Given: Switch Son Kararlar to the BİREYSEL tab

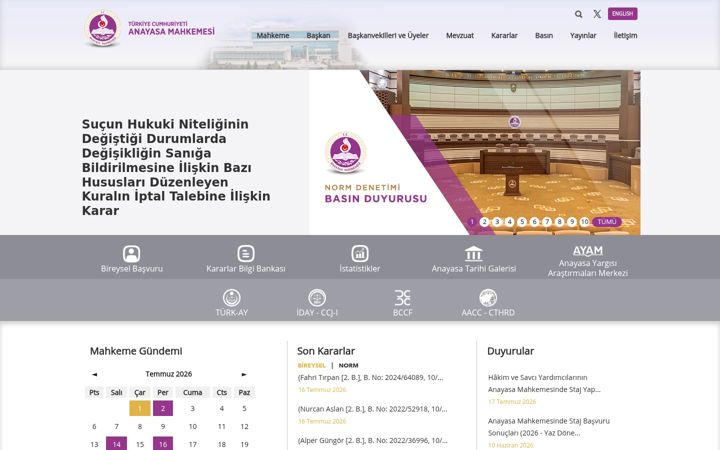Looking at the screenshot, I should click(x=311, y=366).
